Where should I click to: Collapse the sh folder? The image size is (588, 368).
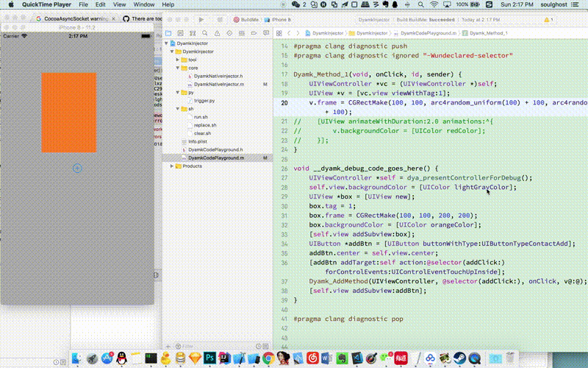coord(178,109)
